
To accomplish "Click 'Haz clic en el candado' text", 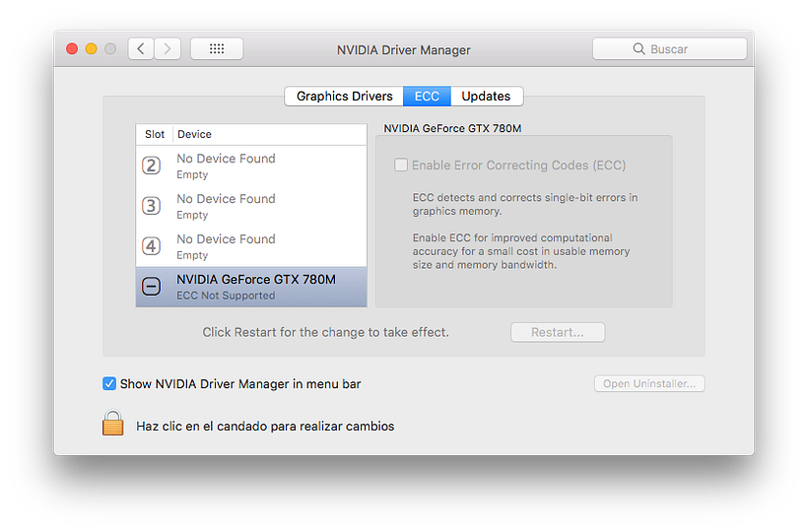I will tap(265, 427).
